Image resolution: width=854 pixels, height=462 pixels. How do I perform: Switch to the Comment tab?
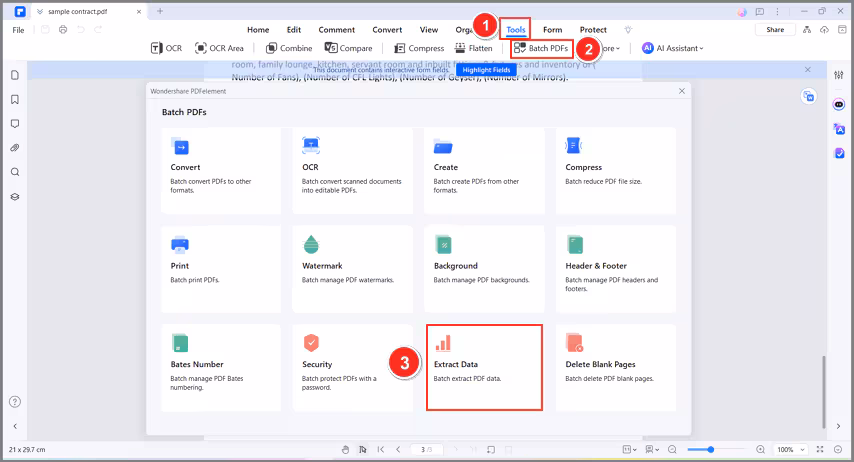click(337, 29)
